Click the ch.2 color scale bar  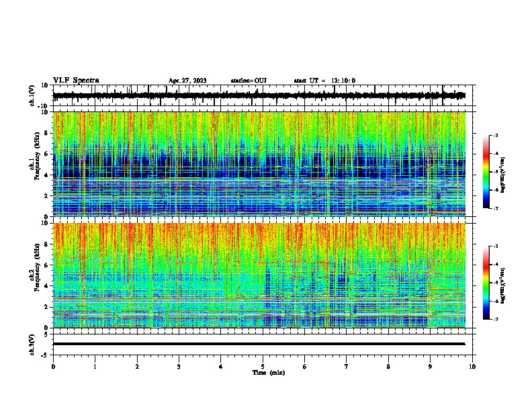click(x=486, y=283)
